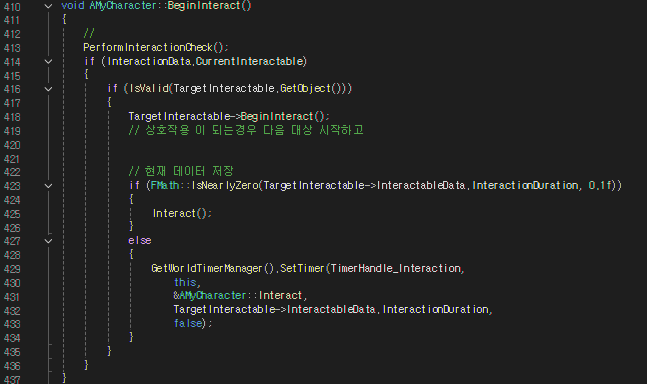Image resolution: width=647 pixels, height=384 pixels.
Task: Collapse the if block at line 414
Action: [x=48, y=62]
